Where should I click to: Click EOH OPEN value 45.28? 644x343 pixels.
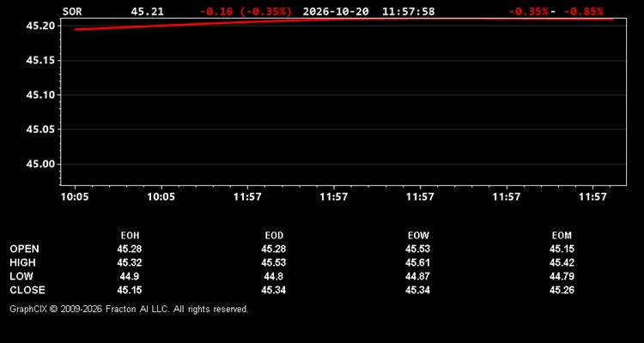[130, 249]
